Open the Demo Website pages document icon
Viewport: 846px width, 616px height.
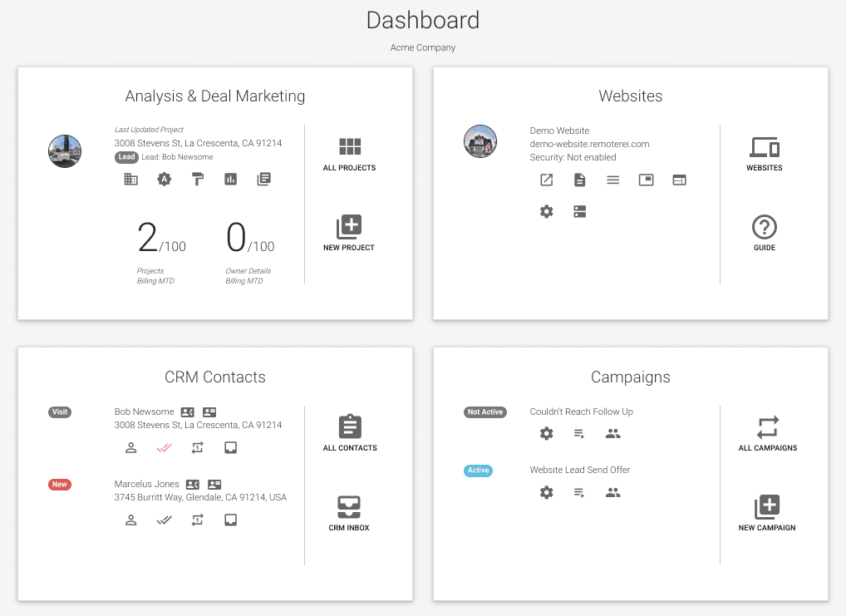(x=579, y=180)
